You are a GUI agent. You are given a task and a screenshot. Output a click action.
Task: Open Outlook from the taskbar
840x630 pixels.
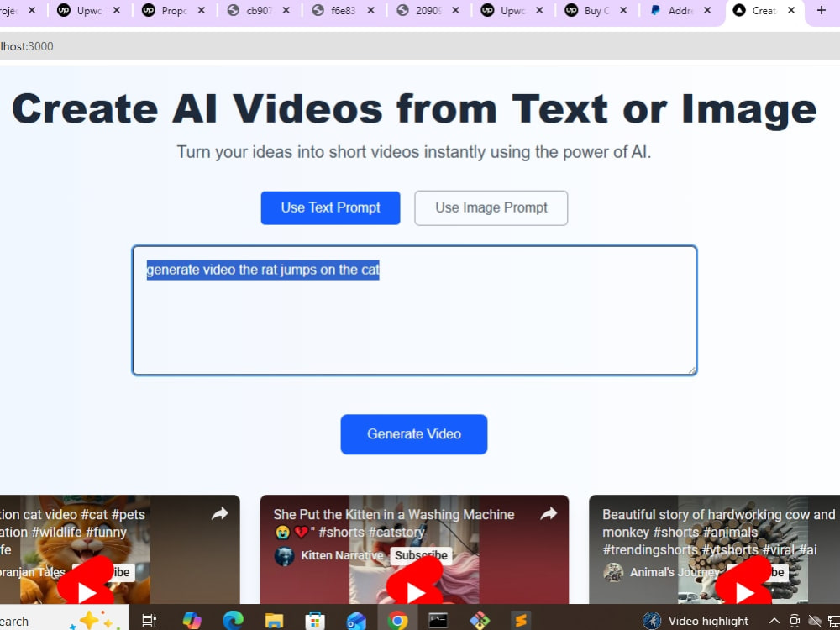coord(355,621)
